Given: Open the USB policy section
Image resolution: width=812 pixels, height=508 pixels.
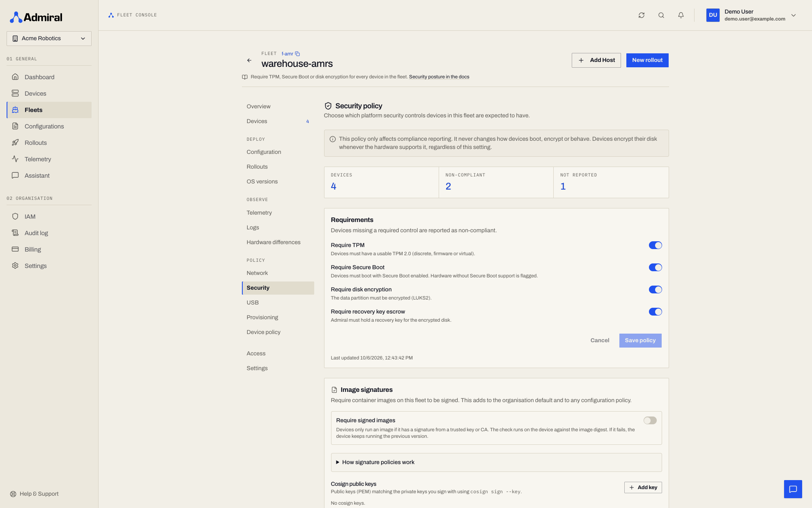Looking at the screenshot, I should click(x=278, y=303).
